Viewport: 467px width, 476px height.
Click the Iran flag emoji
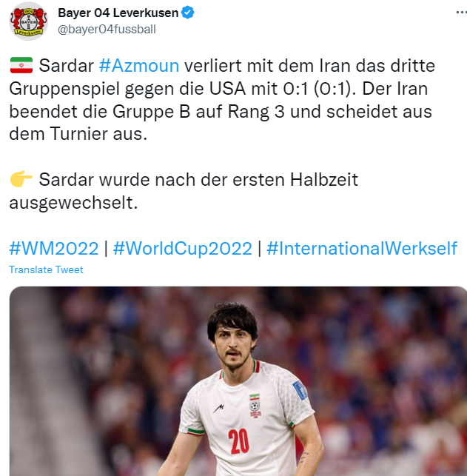(21, 65)
